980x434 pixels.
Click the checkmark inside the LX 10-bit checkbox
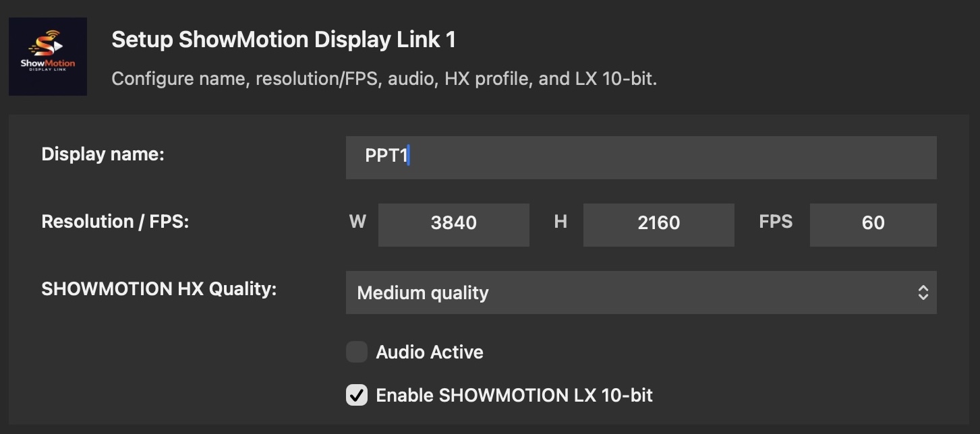tap(356, 396)
